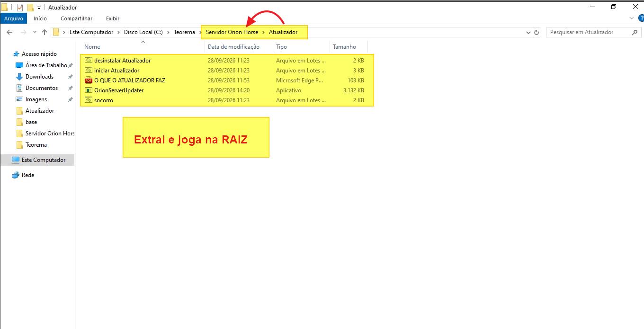Image resolution: width=644 pixels, height=329 pixels.
Task: Open Imagens in the sidebar
Action: coord(36,99)
